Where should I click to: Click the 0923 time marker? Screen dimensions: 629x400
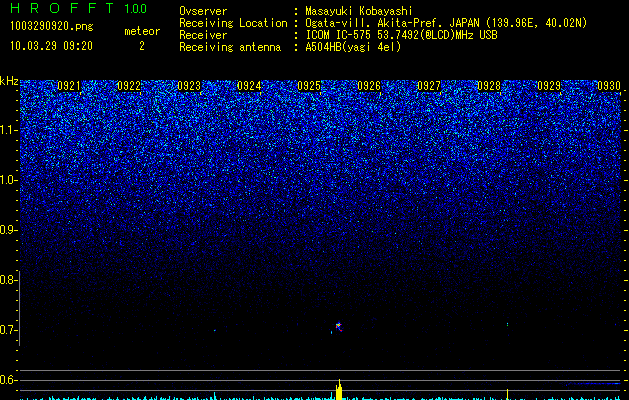(189, 86)
